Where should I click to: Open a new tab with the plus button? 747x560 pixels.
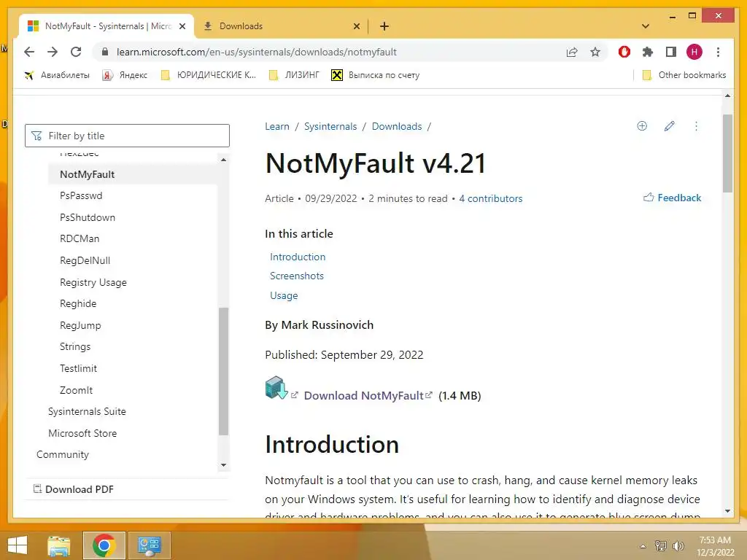click(384, 26)
